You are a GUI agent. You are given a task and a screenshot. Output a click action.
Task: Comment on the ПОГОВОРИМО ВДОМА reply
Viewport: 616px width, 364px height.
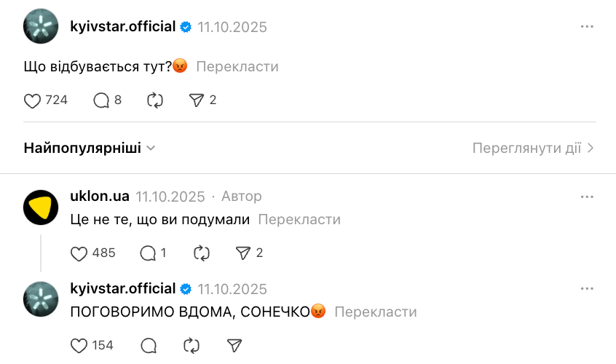(148, 345)
